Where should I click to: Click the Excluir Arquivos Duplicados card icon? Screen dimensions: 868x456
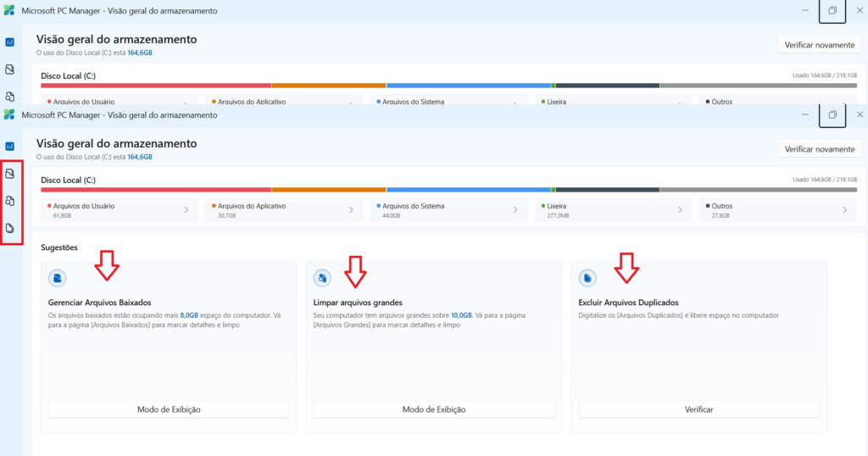587,278
